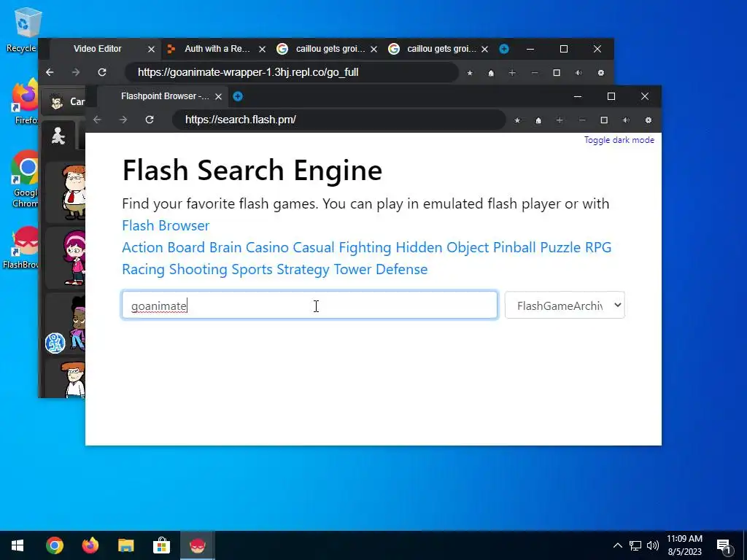Click the gear icon in the Video Editor window toolbar
747x560 pixels.
point(601,73)
